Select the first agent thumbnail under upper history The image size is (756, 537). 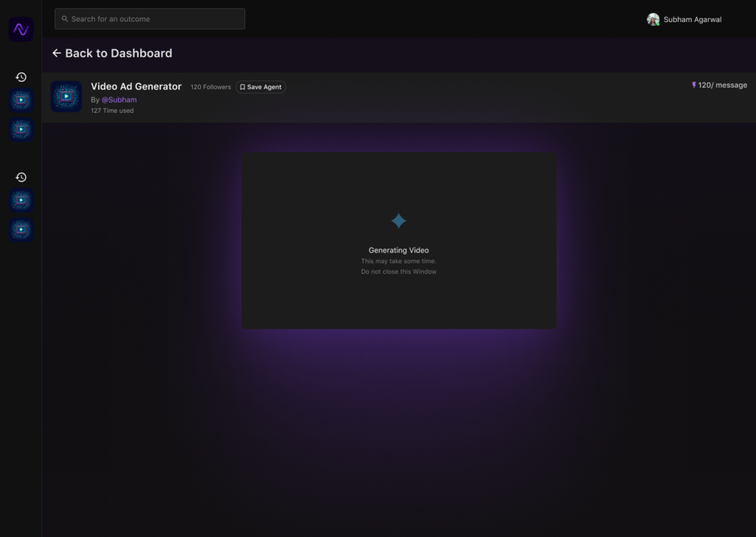[x=21, y=100]
